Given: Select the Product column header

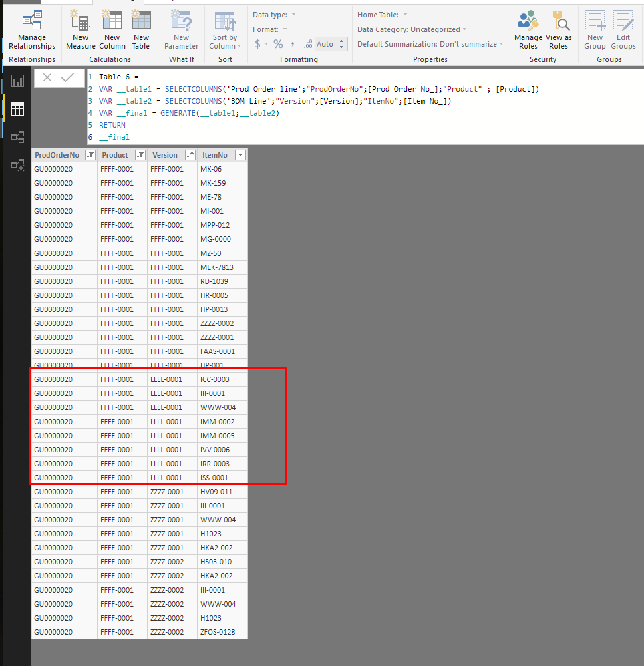Looking at the screenshot, I should (115, 155).
